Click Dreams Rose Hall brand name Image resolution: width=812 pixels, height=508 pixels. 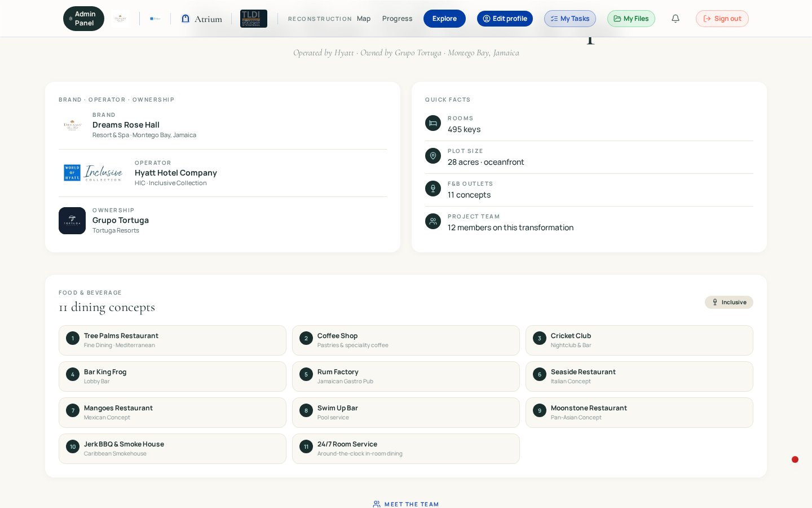(126, 125)
